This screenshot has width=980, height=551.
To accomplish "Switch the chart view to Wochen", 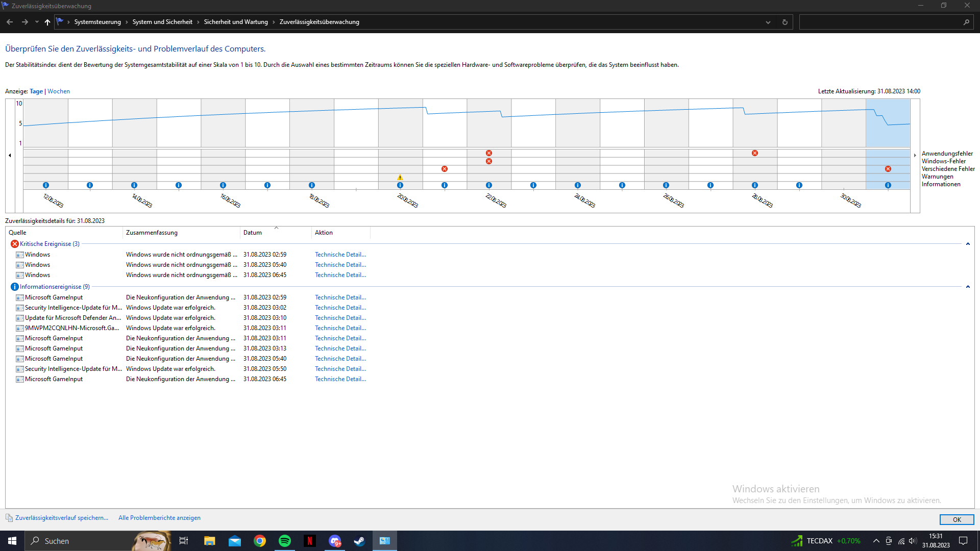I will pos(59,91).
